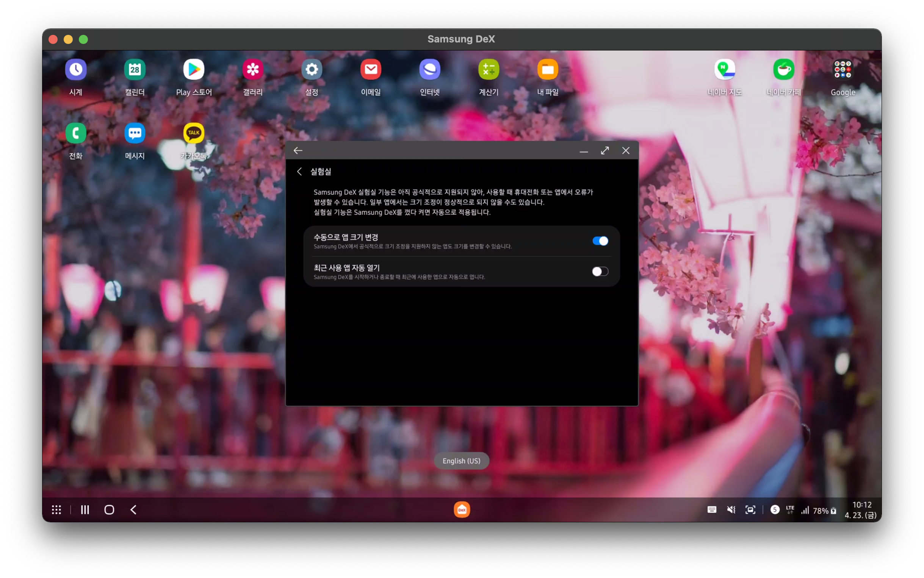Image resolution: width=924 pixels, height=578 pixels.
Task: Enable 최근 사용 앱 자동 열기 toggle
Action: point(600,272)
